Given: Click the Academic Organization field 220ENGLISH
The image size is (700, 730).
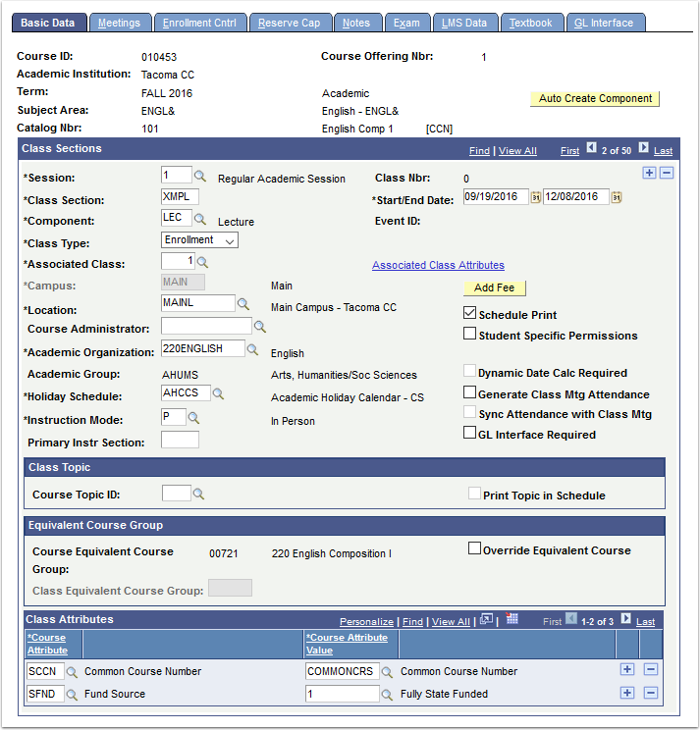Looking at the screenshot, I should [x=202, y=348].
